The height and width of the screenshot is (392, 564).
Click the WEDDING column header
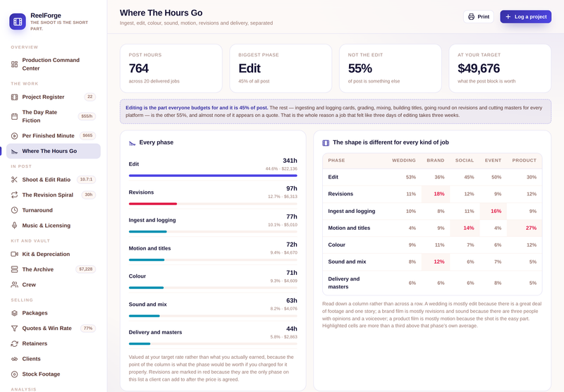(403, 161)
